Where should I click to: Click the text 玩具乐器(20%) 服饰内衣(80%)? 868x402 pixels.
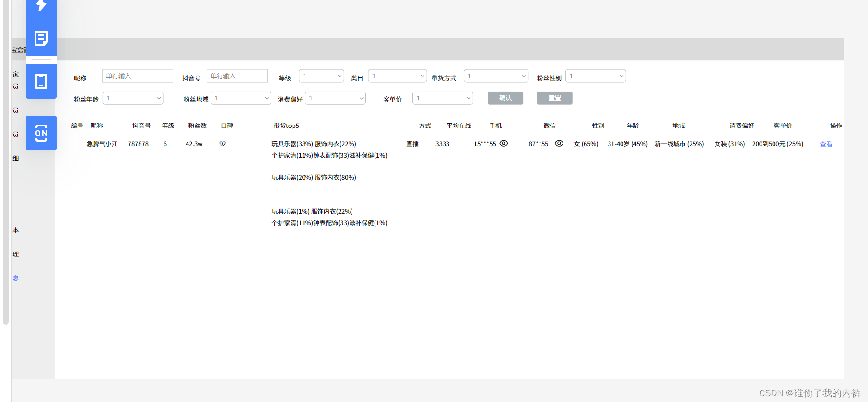[x=314, y=178]
